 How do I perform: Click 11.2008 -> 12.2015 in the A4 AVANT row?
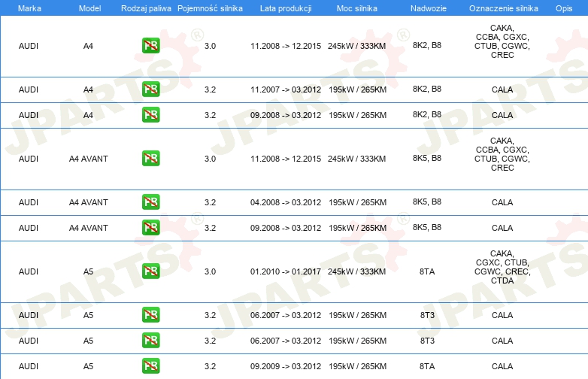click(286, 159)
